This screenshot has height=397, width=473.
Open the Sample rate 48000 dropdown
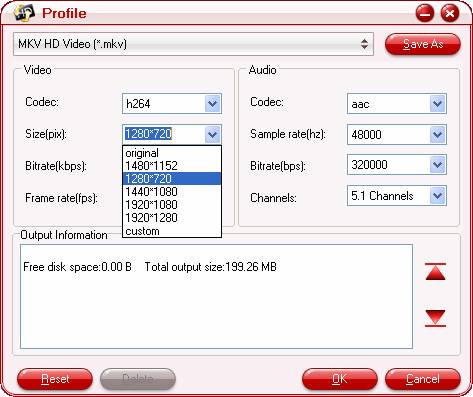click(437, 135)
